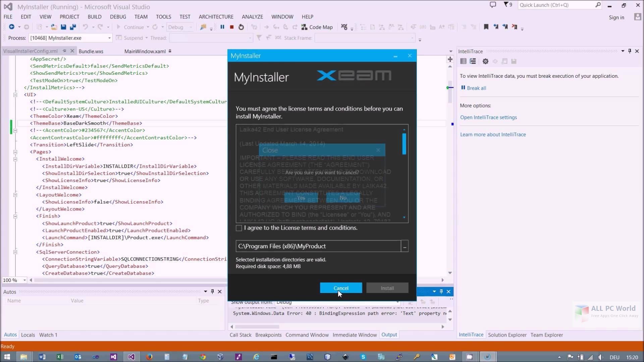Save the current file with the disk icon
Image resolution: width=644 pixels, height=362 pixels.
[63, 27]
